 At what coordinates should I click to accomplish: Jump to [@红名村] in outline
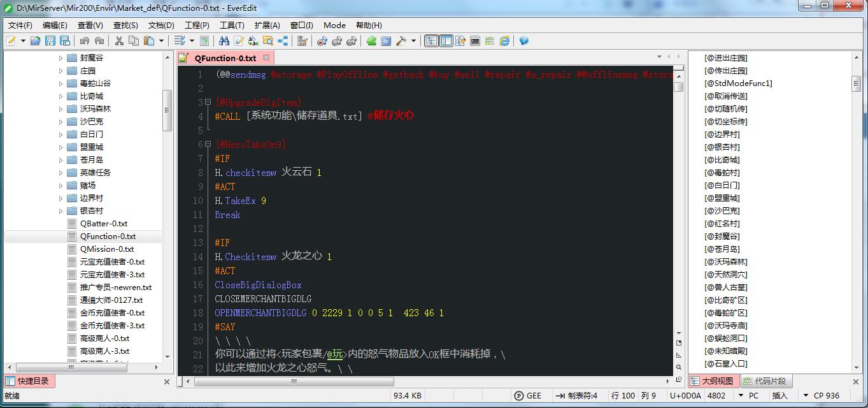click(x=722, y=223)
